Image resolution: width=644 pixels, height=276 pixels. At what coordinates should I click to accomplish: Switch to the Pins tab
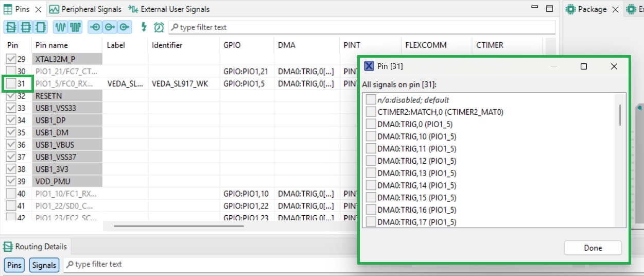pos(23,9)
